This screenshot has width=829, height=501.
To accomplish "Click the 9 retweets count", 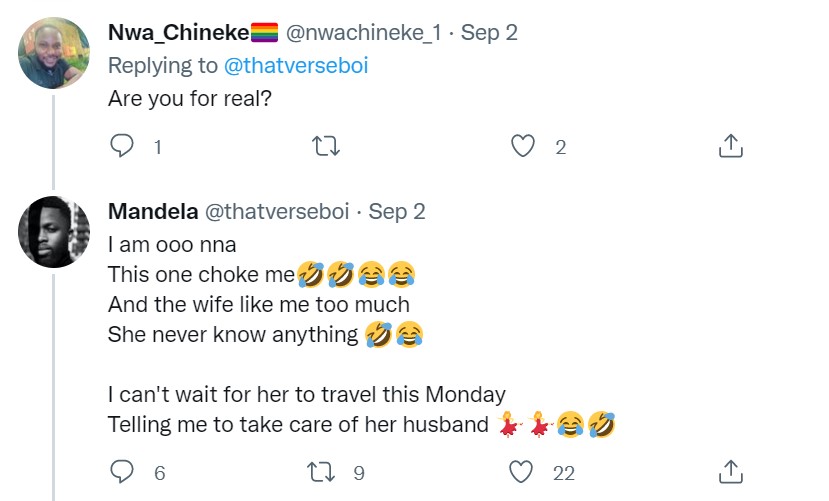I will tap(359, 471).
